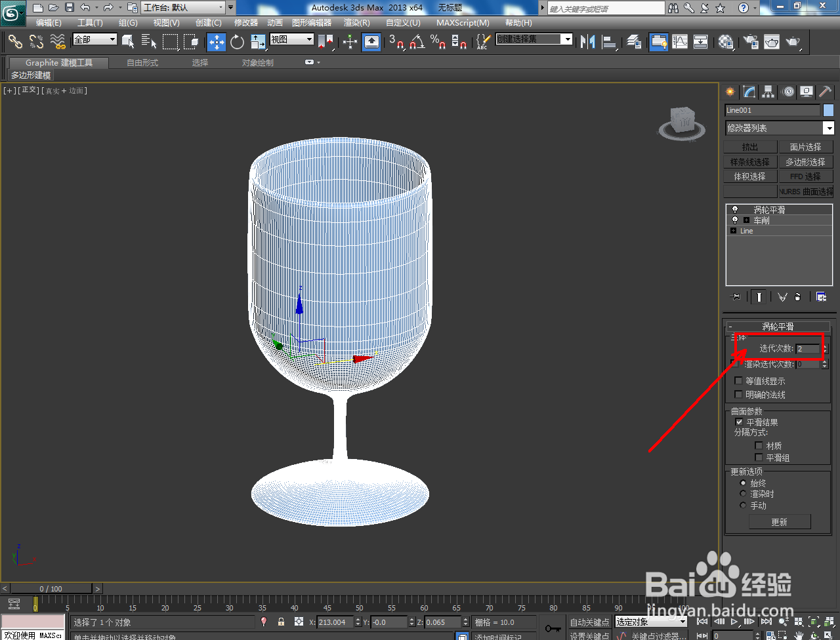Open the 工作台 workspace dropdown
This screenshot has width=840, height=640.
(183, 8)
